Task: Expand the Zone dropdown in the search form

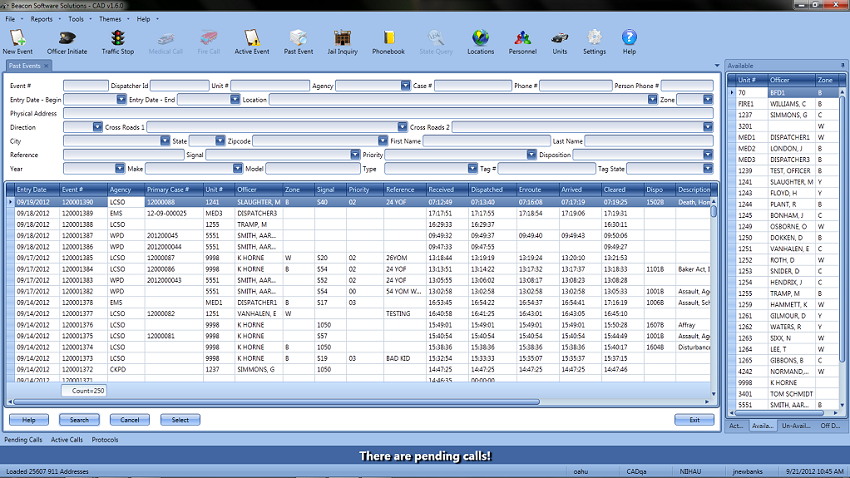Action: pos(708,100)
